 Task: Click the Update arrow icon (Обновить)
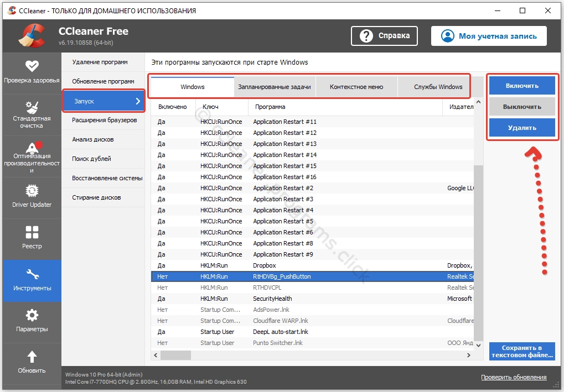coord(32,357)
